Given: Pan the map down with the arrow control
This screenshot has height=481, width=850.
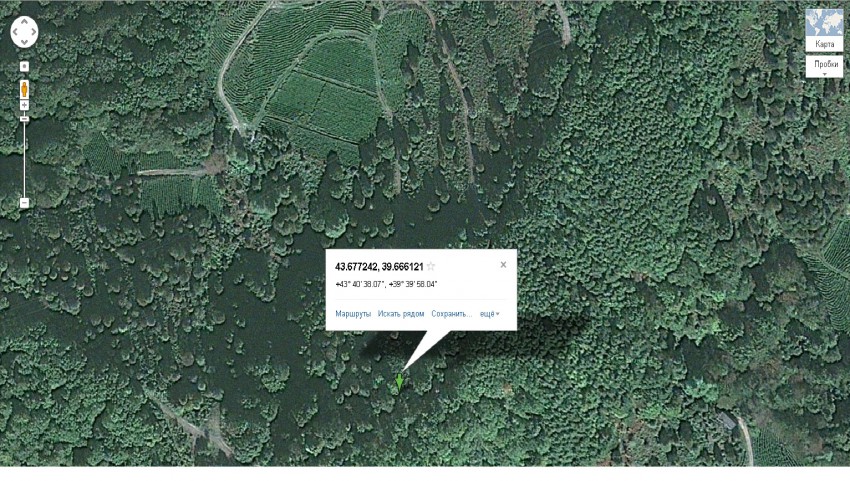Looking at the screenshot, I should pyautogui.click(x=24, y=42).
